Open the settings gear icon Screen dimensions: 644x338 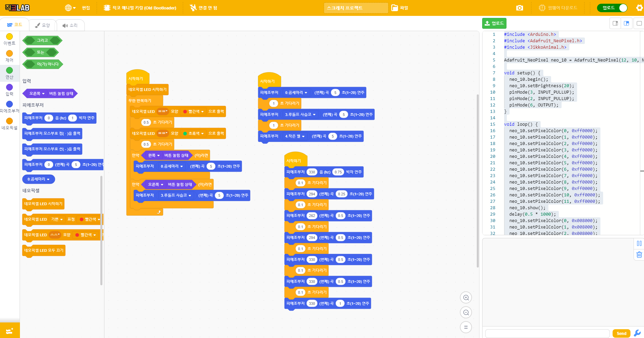(639, 8)
